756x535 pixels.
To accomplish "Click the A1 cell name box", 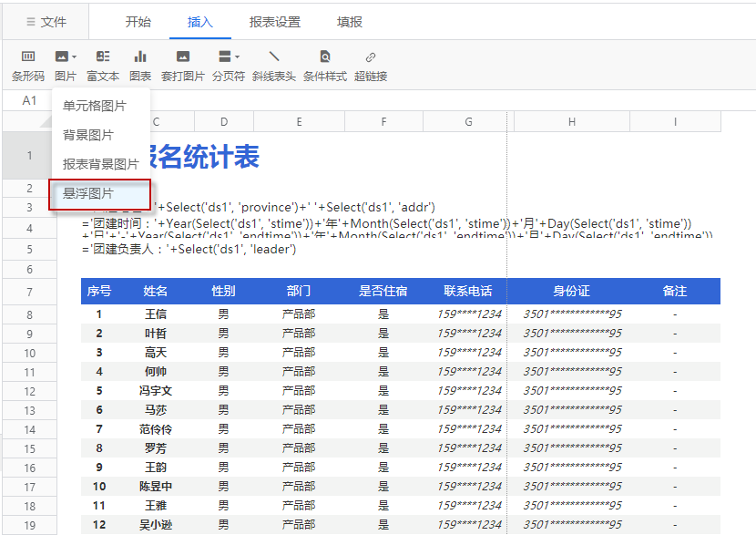I will (30, 100).
